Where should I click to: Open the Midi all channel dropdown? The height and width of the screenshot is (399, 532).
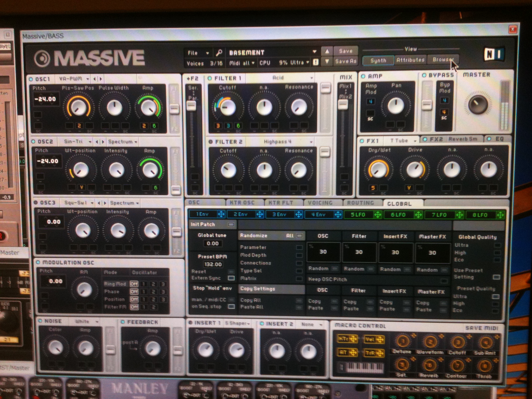pos(242,63)
